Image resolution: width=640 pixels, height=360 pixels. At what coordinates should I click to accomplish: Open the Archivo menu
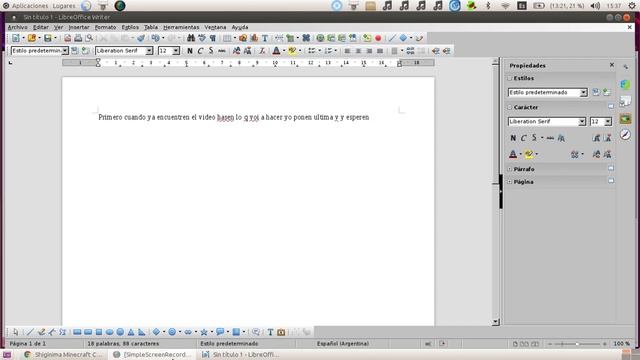coord(18,27)
